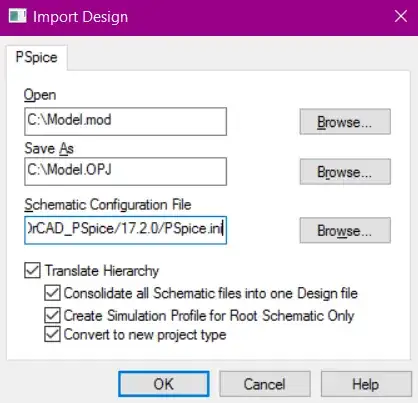Viewport: 418px width, 403px height.
Task: Click the Open path field showing C:\Model.mod
Action: point(125,121)
